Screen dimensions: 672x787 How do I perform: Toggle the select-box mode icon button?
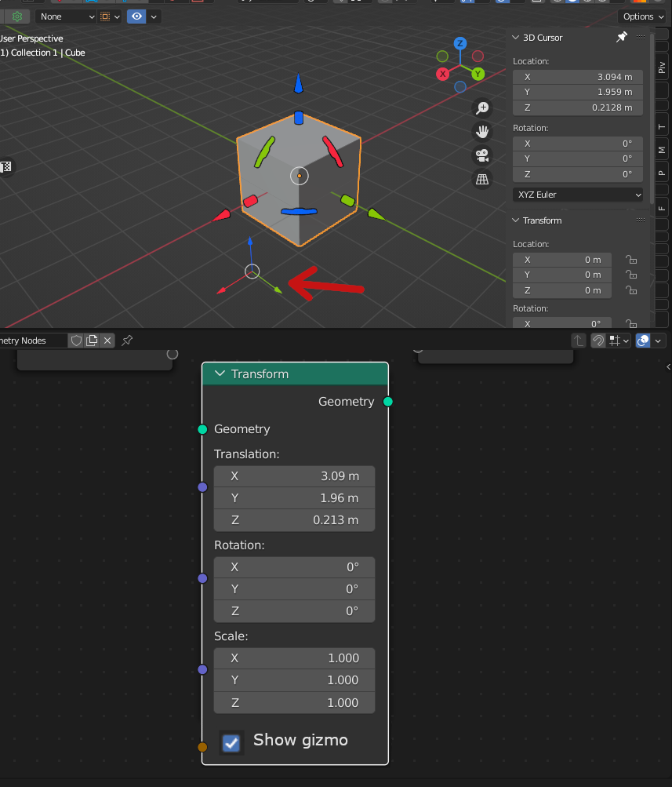click(x=105, y=16)
